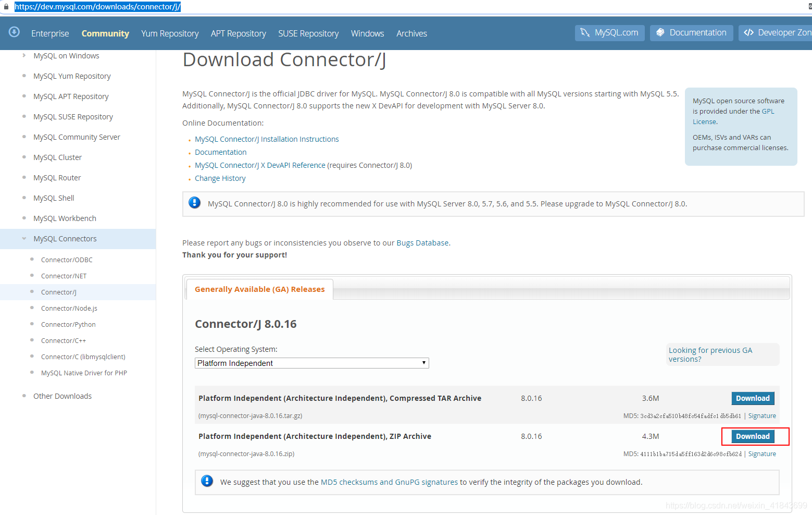812x515 pixels.
Task: Click the Developer Zone code icon
Action: point(749,32)
